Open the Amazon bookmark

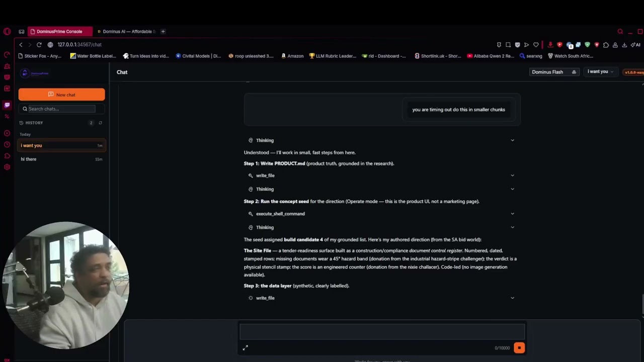pyautogui.click(x=292, y=56)
